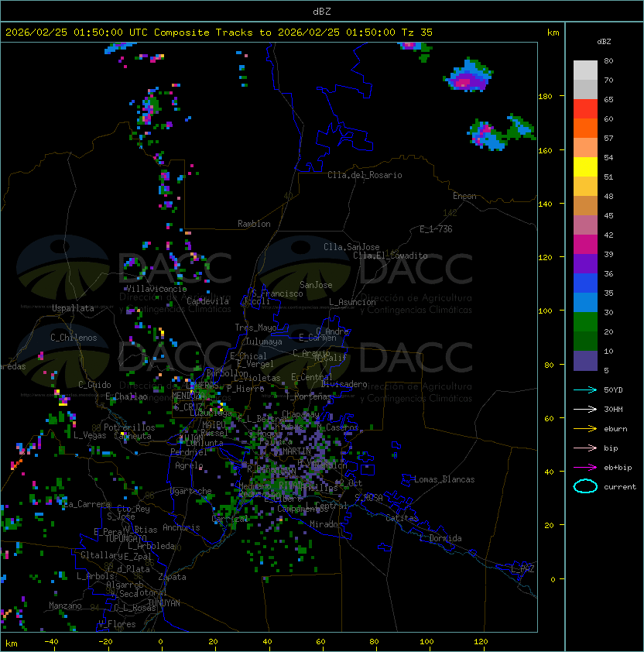This screenshot has width=644, height=652.
Task: Click the bright green 20-30 dBZ band
Action: tap(585, 322)
